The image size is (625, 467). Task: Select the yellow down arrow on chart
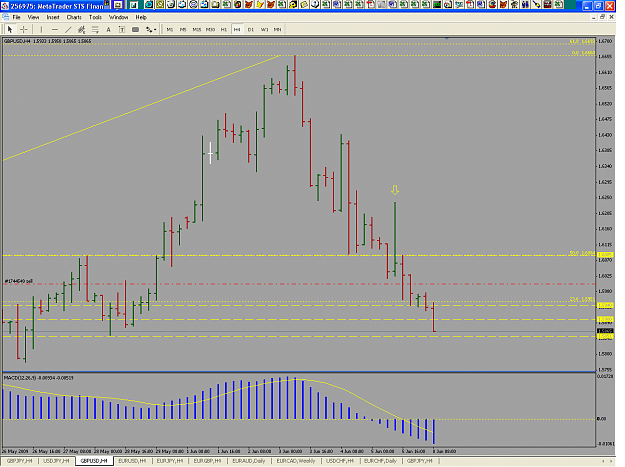click(x=395, y=190)
